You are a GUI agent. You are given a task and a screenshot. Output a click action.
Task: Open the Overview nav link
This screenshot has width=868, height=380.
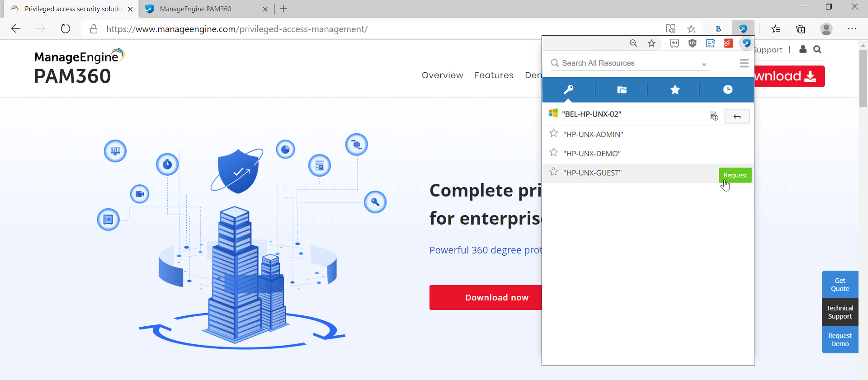[x=443, y=75]
